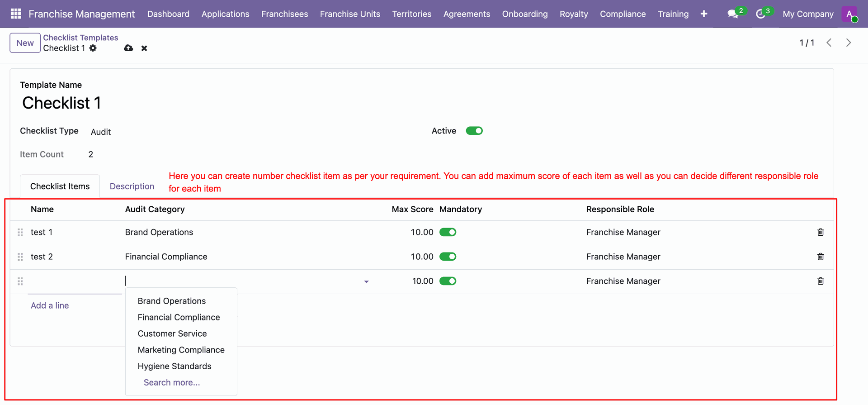Open the user avatar menu
Viewport: 868px width, 405px height.
(849, 14)
